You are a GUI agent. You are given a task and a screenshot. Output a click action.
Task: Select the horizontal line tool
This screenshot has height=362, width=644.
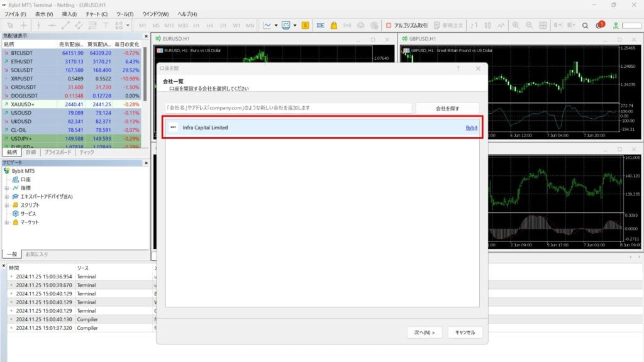click(x=52, y=25)
